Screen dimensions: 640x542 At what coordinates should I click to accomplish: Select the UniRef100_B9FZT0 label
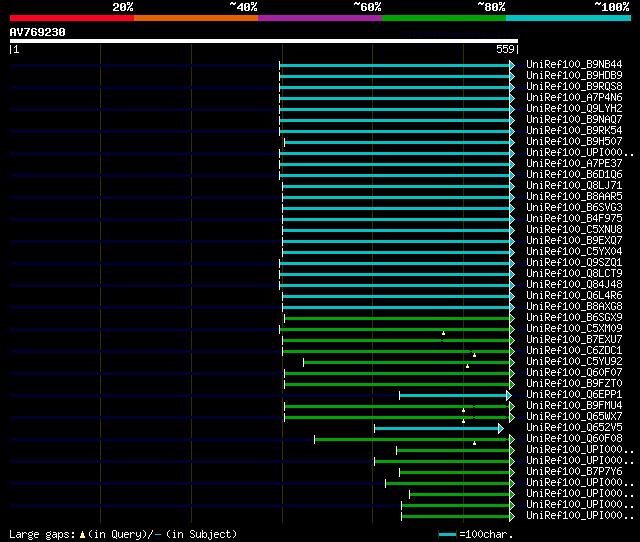click(x=574, y=384)
